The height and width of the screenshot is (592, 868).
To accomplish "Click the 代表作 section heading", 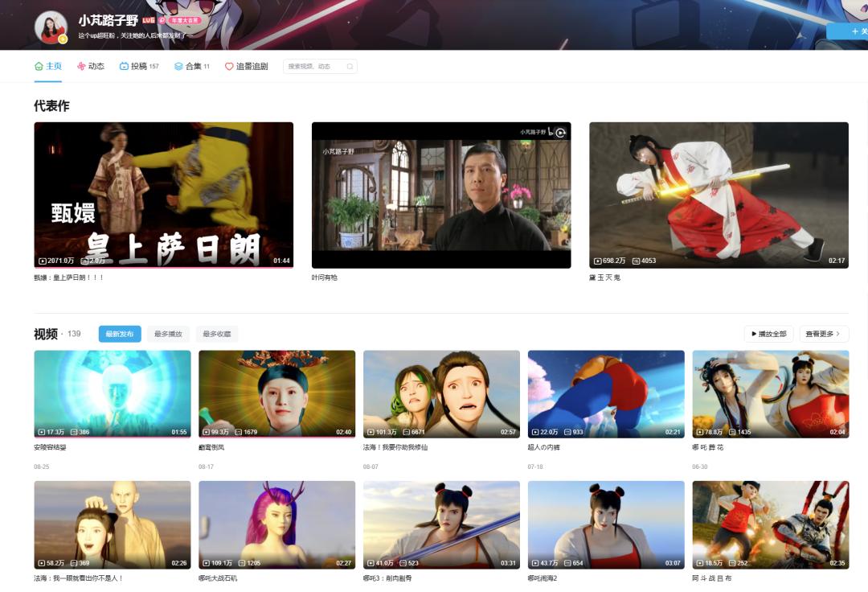I will click(51, 106).
